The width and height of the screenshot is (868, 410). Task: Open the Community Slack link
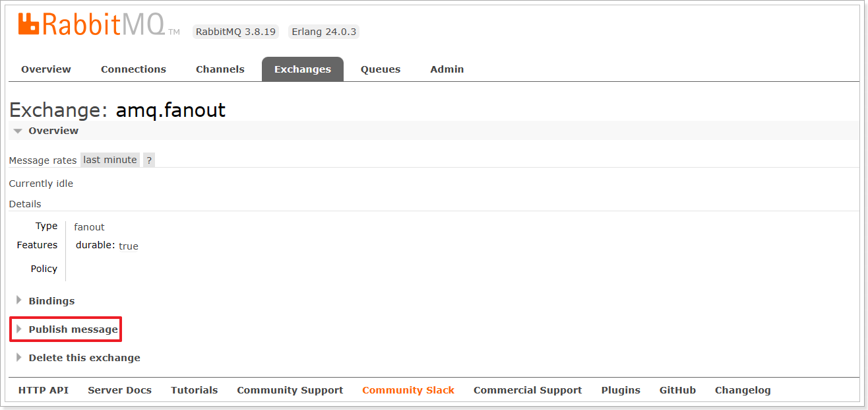(408, 390)
